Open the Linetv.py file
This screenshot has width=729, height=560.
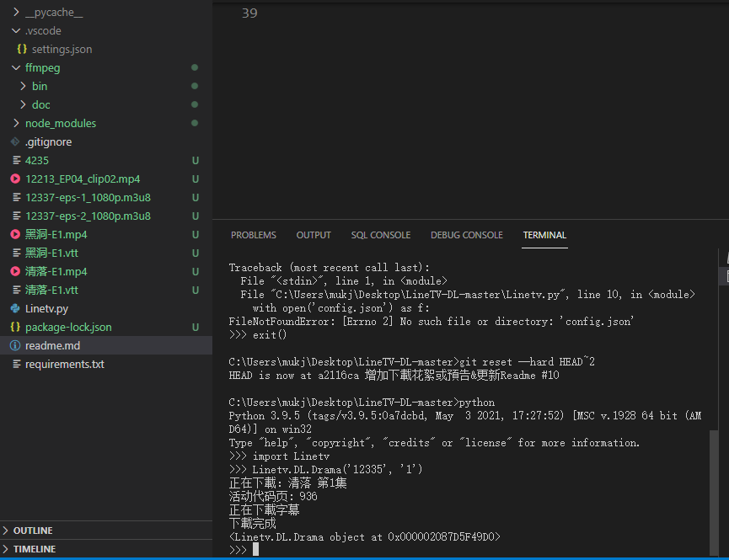coord(46,308)
